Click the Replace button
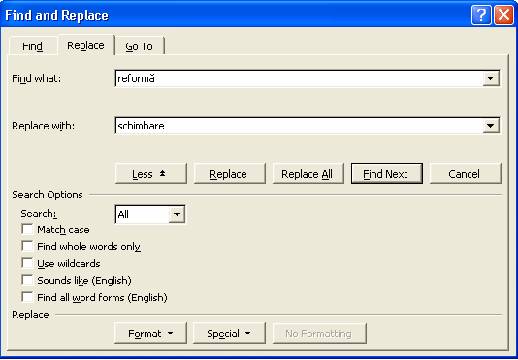This screenshot has width=518, height=360. (229, 173)
